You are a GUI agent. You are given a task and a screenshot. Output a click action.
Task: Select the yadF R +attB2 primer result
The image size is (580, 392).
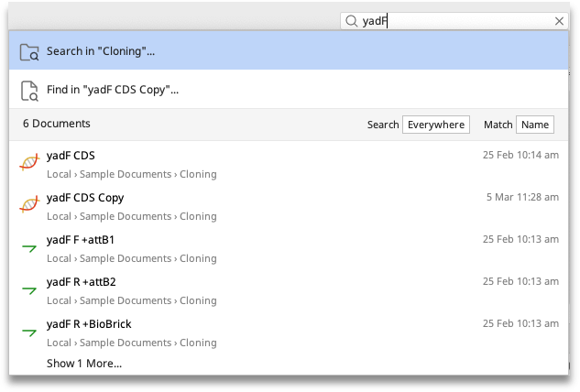[x=289, y=291]
